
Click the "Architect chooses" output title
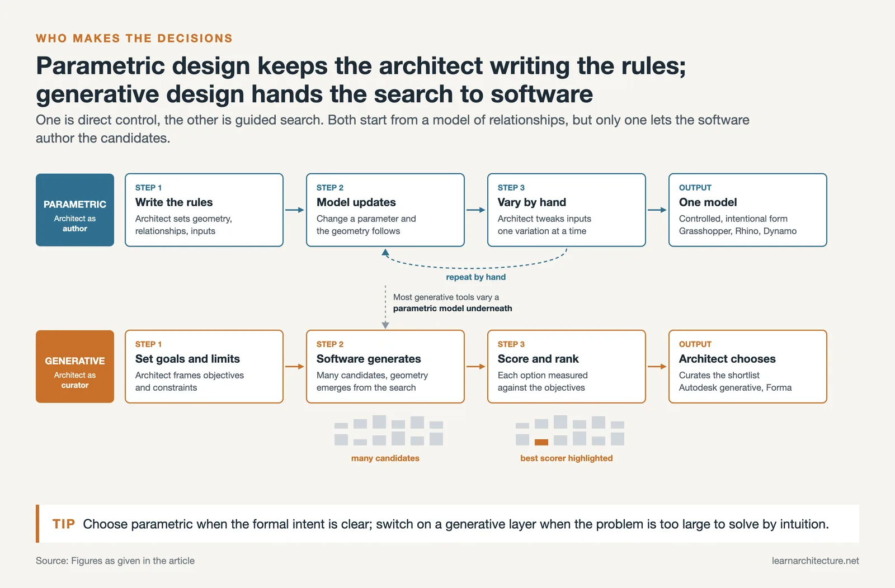pyautogui.click(x=727, y=359)
